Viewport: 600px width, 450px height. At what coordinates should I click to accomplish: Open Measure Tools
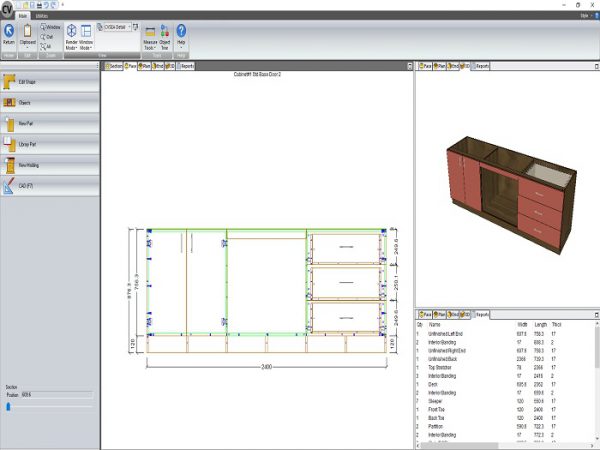point(150,36)
